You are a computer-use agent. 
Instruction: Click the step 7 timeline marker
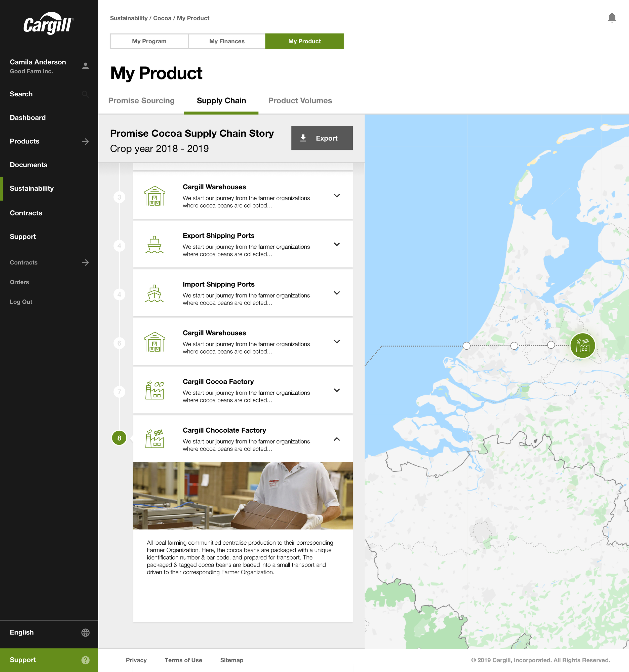tap(119, 392)
